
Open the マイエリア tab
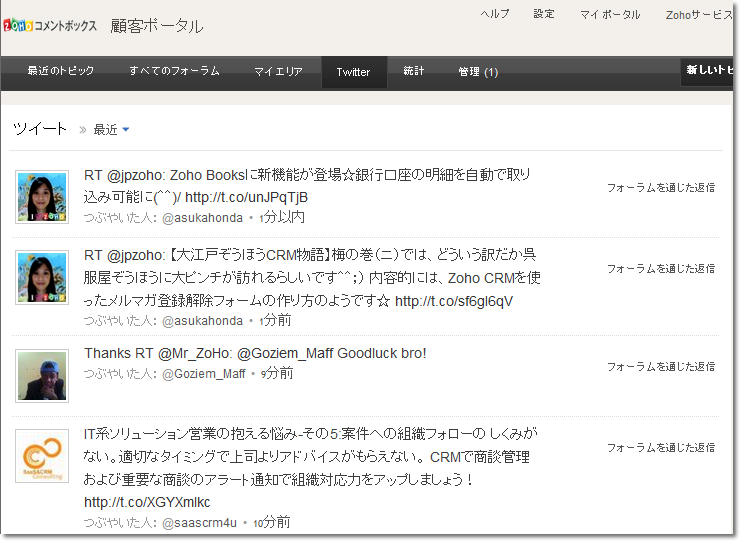278,71
